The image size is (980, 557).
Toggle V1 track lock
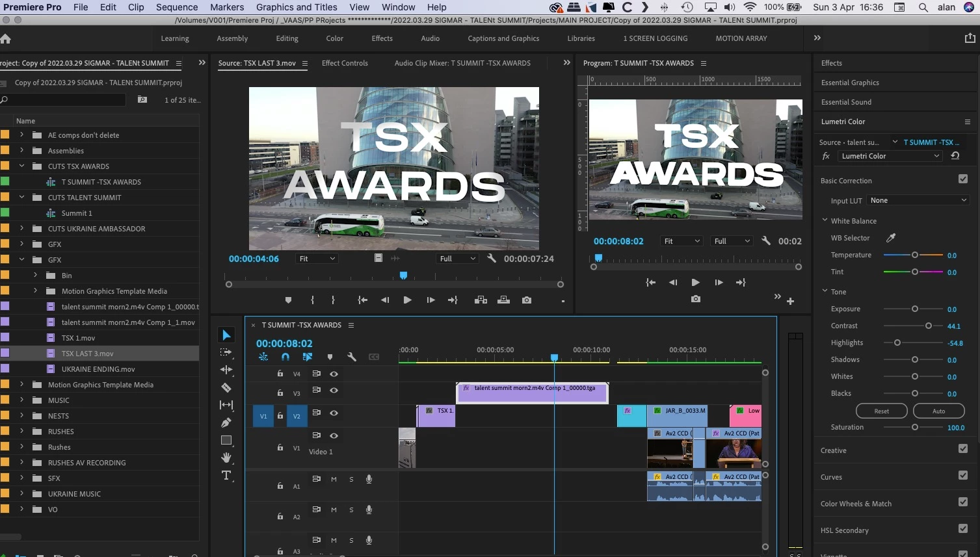click(280, 447)
